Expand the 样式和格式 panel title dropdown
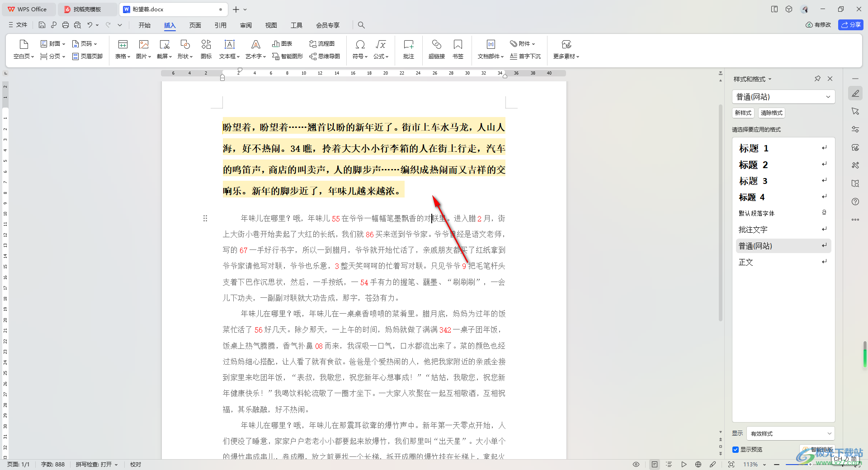 tap(770, 79)
